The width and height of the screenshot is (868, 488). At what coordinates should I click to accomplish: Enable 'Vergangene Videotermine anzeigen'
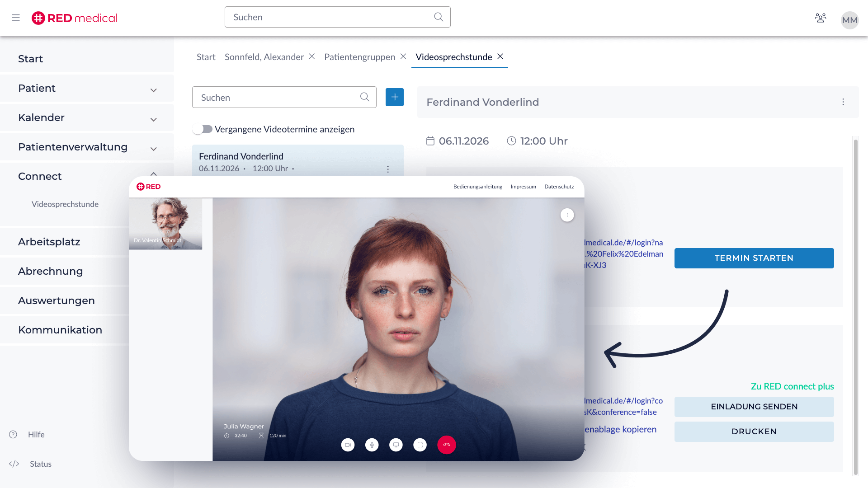[x=202, y=129]
